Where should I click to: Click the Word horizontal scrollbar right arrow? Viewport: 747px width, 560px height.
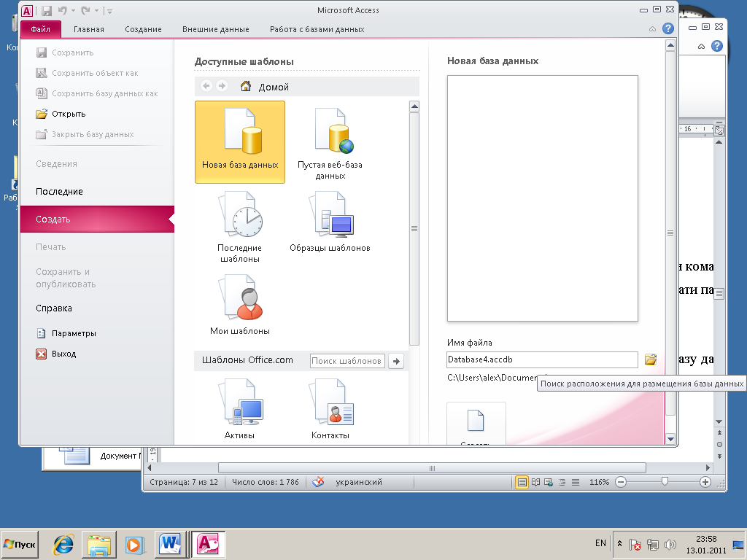708,468
